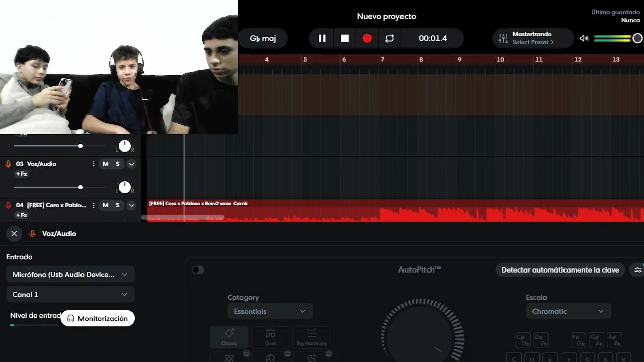Open the Canal 1 channel dropdown
The image size is (644, 362).
70,295
